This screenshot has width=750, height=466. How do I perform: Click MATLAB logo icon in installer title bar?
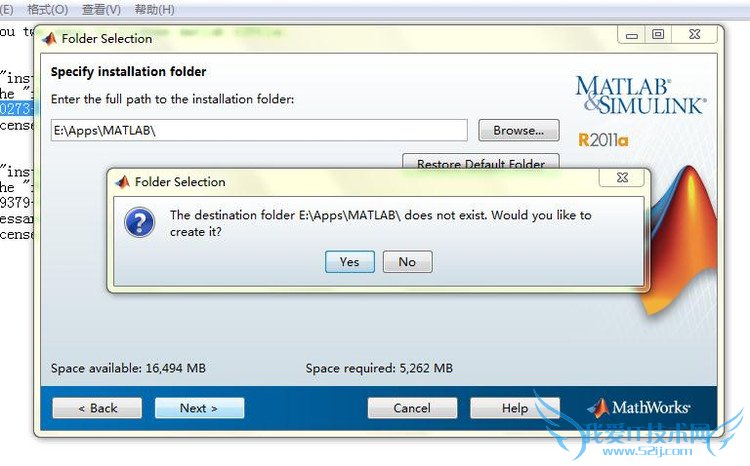coord(50,38)
